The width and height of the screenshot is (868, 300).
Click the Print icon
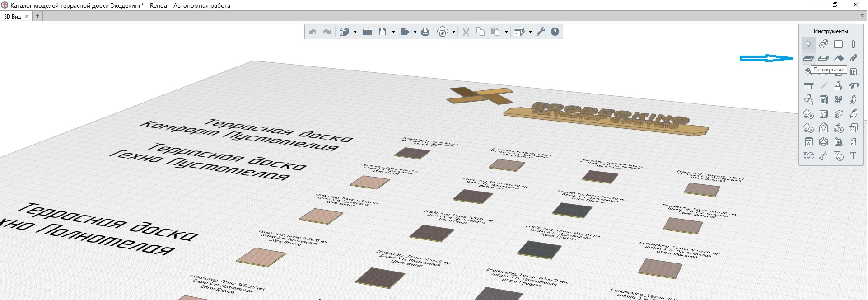click(x=425, y=32)
